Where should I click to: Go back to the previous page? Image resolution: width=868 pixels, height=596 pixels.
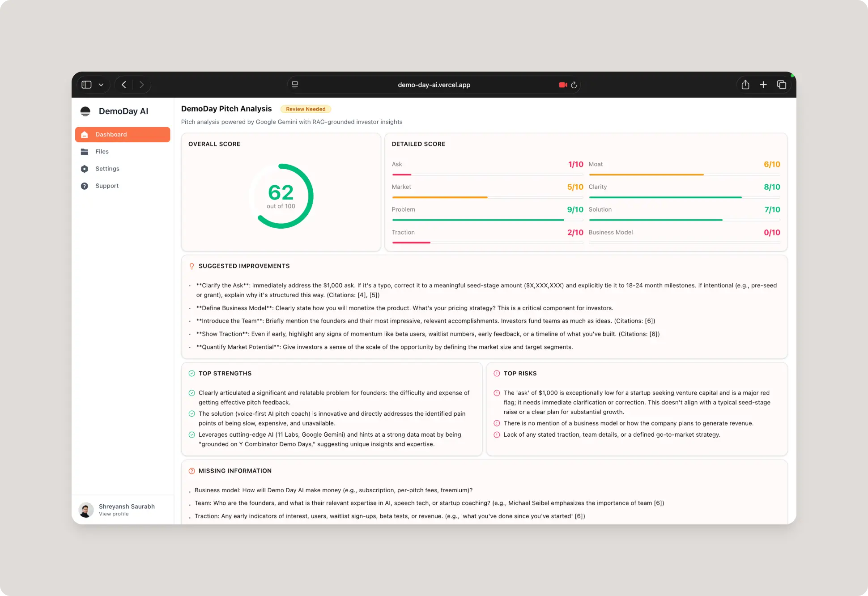[x=124, y=85]
